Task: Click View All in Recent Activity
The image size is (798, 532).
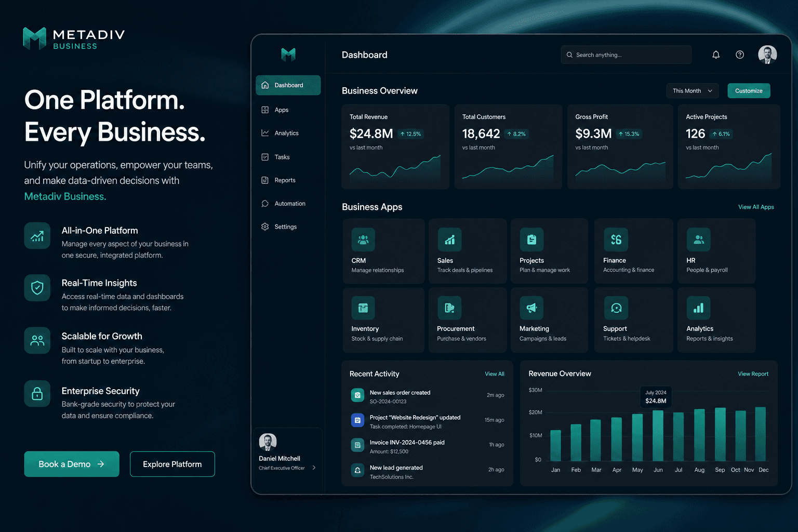Action: (x=495, y=374)
